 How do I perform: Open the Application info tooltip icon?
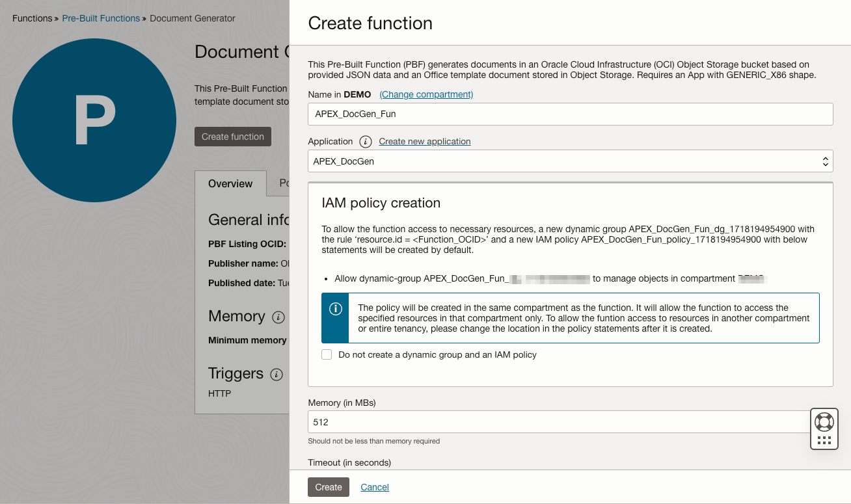365,141
